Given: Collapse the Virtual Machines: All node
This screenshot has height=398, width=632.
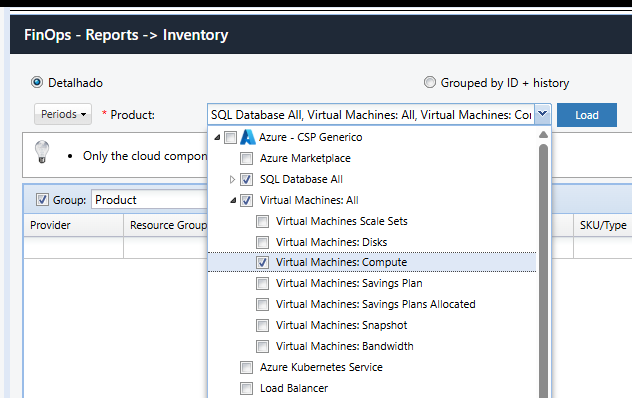Looking at the screenshot, I should point(233,200).
